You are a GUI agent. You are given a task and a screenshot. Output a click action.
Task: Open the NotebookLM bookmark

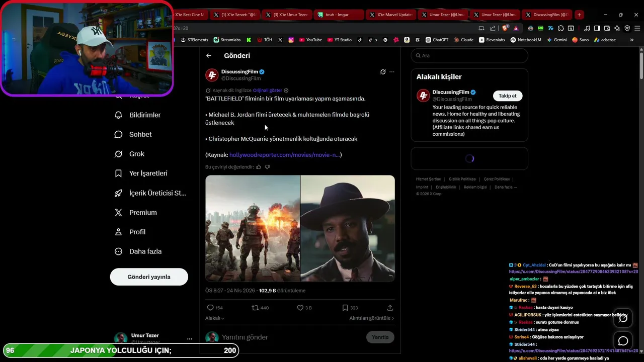526,40
